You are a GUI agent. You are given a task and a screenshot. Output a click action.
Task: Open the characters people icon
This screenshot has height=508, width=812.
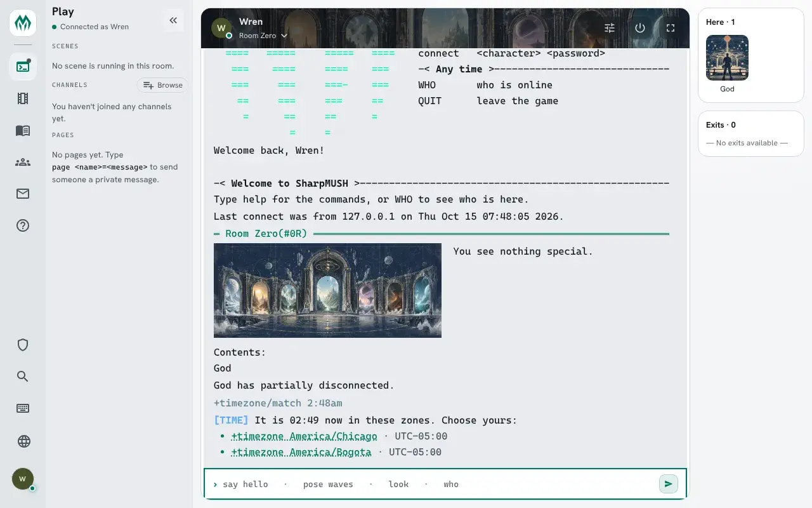point(23,162)
